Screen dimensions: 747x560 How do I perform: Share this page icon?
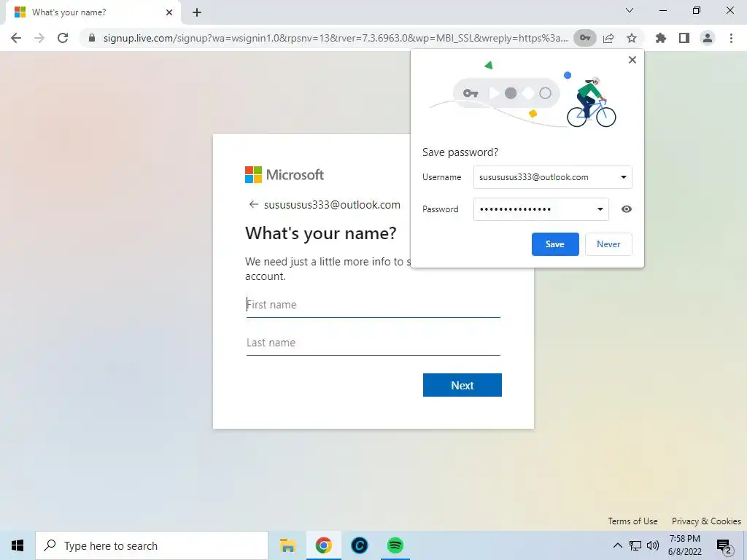(608, 38)
